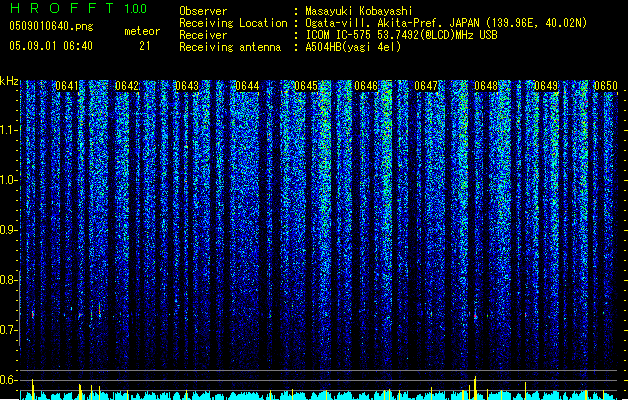Click the 0648 time marker
Viewport: 629px width, 400px height.
coord(486,86)
